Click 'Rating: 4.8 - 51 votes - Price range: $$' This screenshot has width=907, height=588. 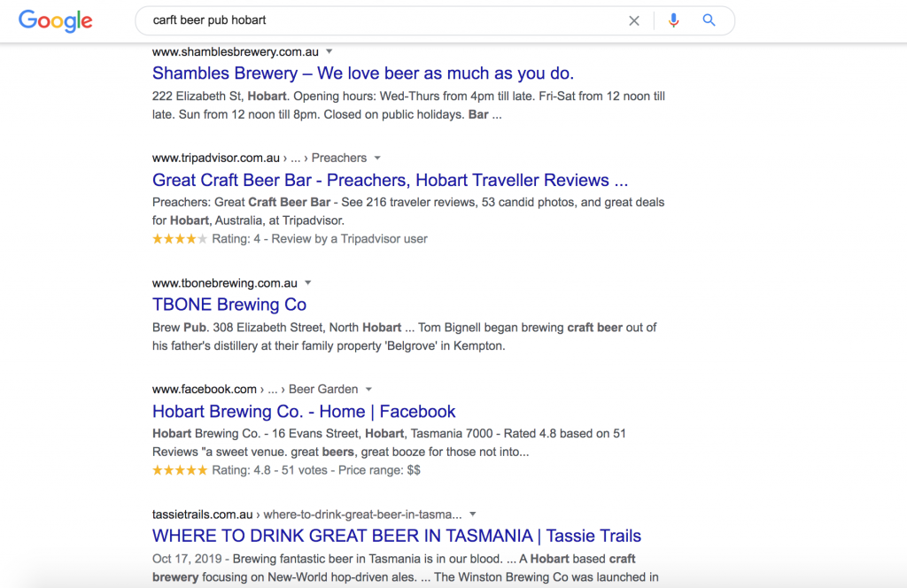316,470
